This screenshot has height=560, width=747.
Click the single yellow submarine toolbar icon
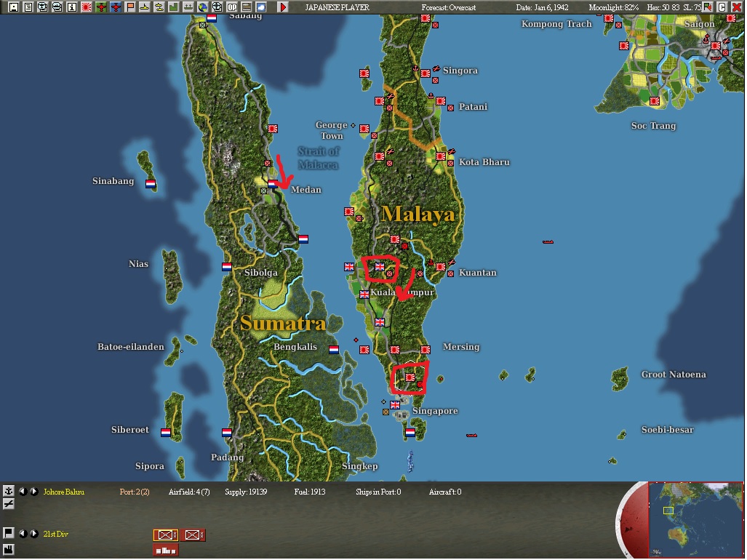144,7
